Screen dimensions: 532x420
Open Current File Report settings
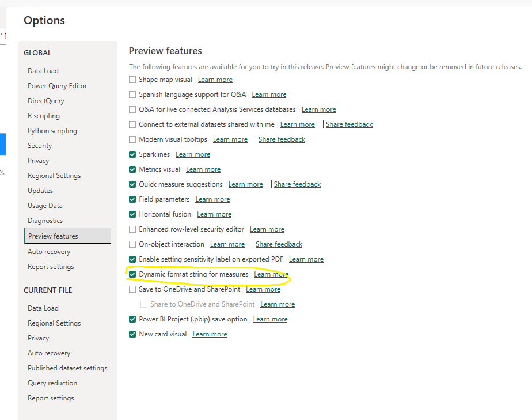point(51,398)
